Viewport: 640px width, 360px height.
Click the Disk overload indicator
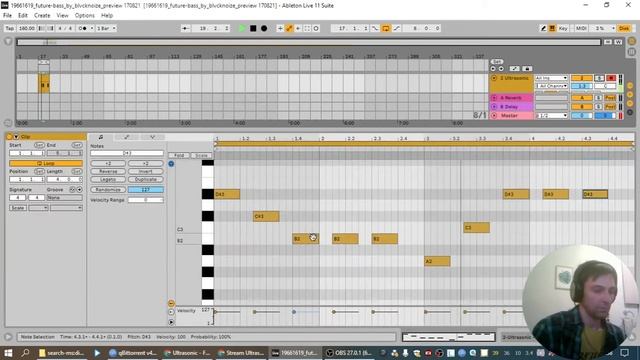[x=624, y=28]
